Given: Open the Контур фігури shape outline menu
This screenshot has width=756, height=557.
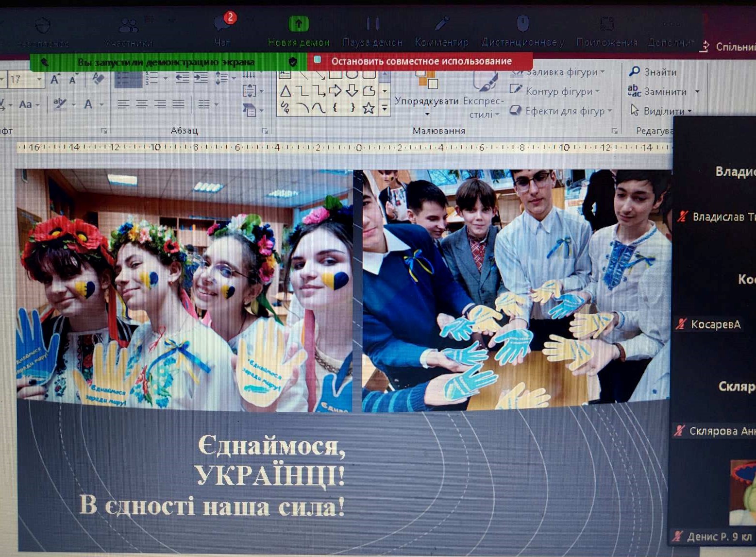Looking at the screenshot, I should coord(554,91).
